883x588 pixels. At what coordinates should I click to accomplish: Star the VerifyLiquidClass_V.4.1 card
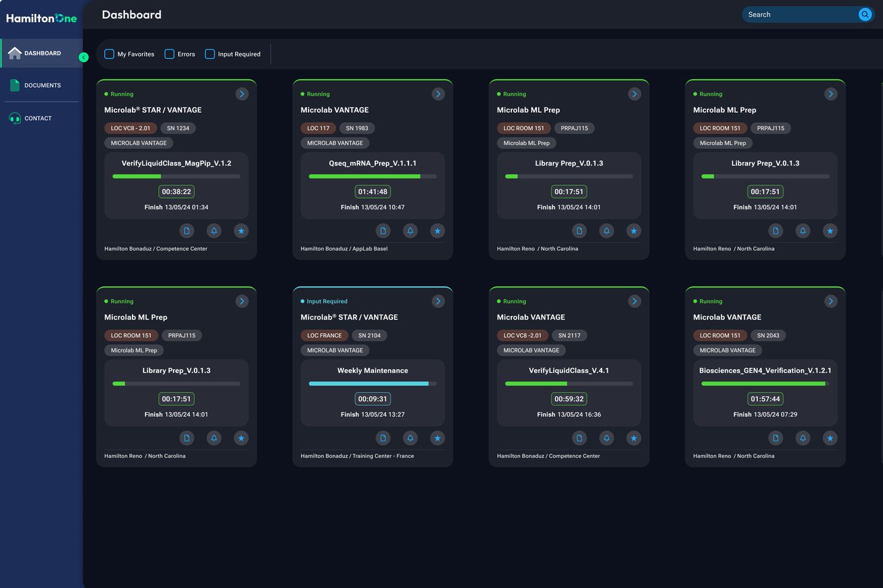click(633, 438)
